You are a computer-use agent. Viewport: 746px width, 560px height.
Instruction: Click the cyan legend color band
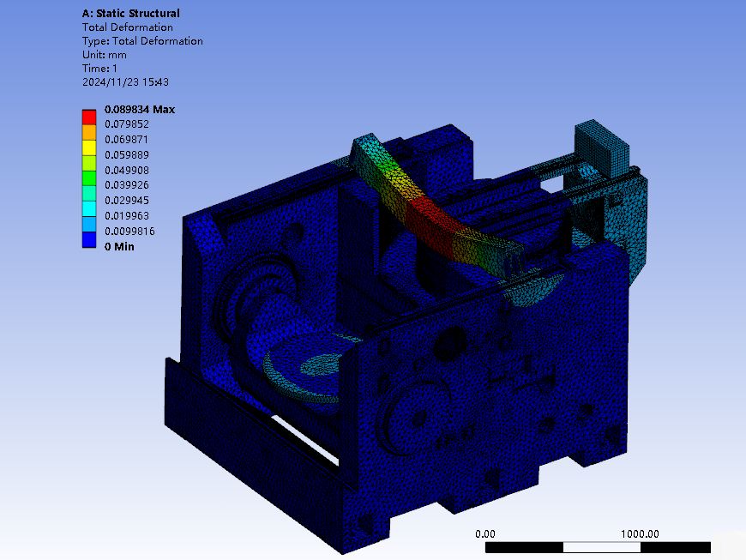coord(89,208)
